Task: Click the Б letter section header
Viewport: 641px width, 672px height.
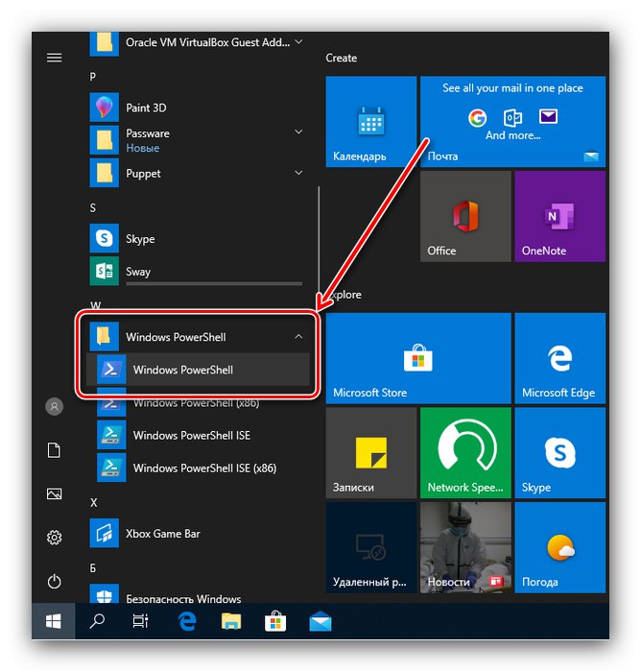Action: (93, 568)
